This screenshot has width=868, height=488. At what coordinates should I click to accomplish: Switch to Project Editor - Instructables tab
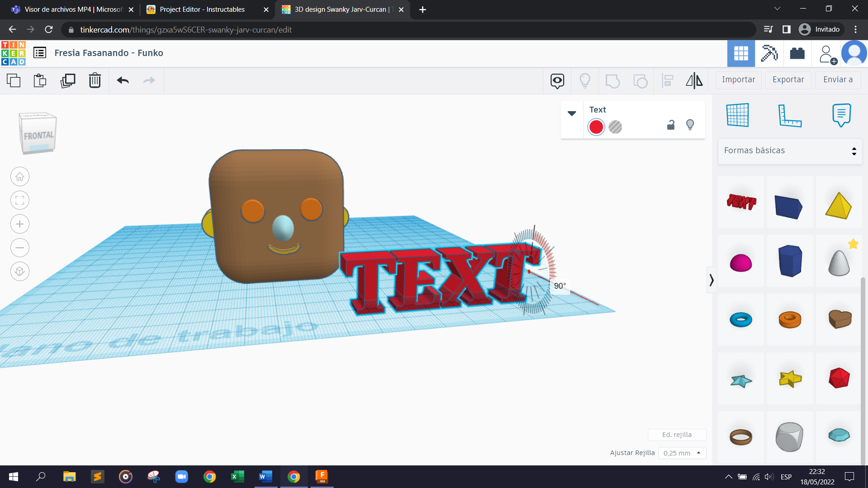coord(202,9)
